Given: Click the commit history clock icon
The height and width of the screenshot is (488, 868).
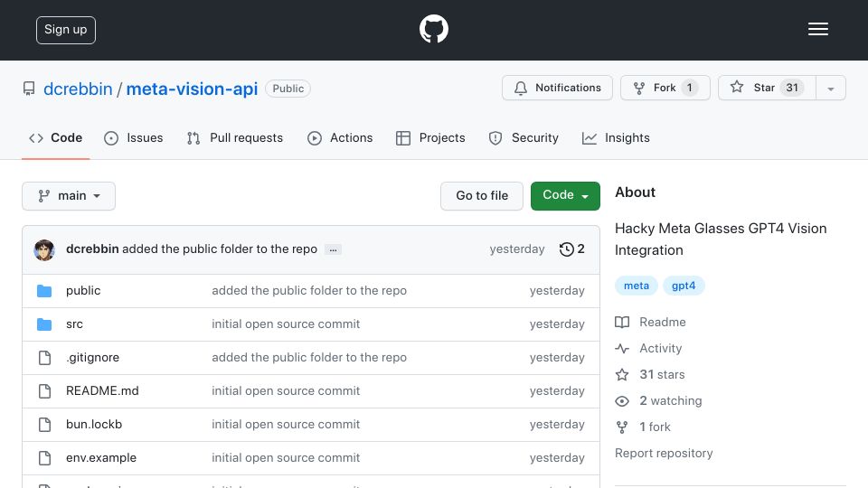Looking at the screenshot, I should tap(566, 249).
